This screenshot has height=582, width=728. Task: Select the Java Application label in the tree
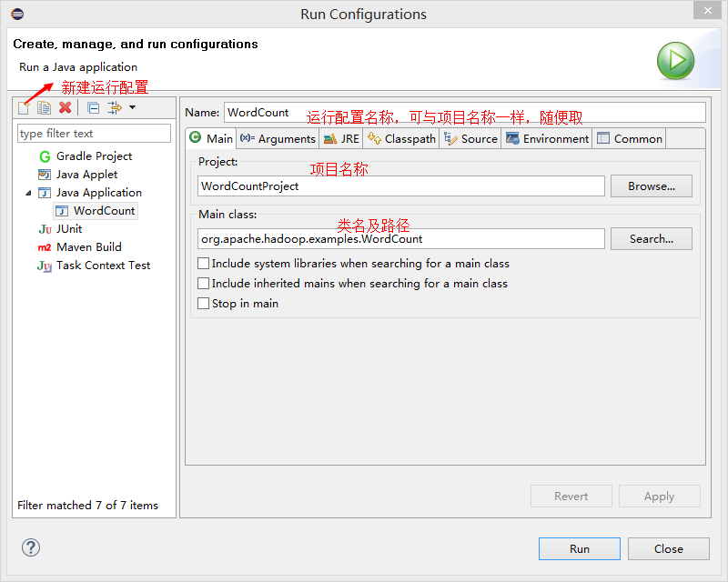99,193
